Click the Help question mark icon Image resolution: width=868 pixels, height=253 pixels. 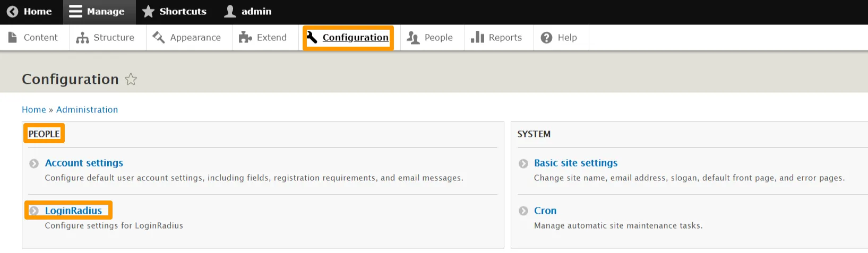[x=546, y=38]
